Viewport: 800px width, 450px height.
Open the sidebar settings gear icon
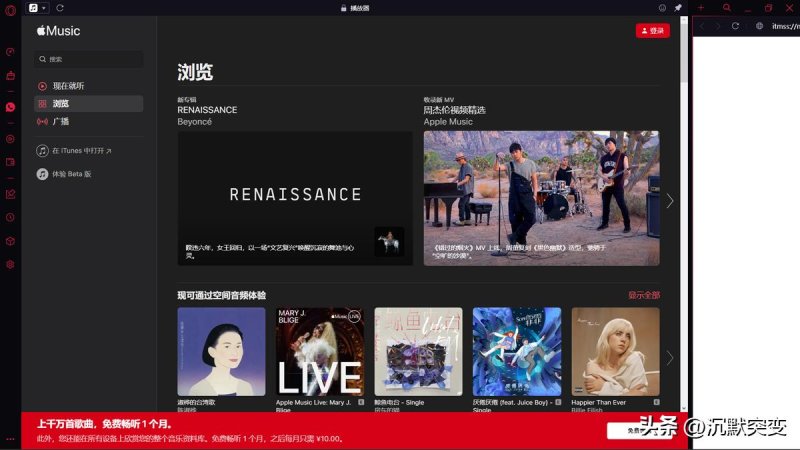10,264
